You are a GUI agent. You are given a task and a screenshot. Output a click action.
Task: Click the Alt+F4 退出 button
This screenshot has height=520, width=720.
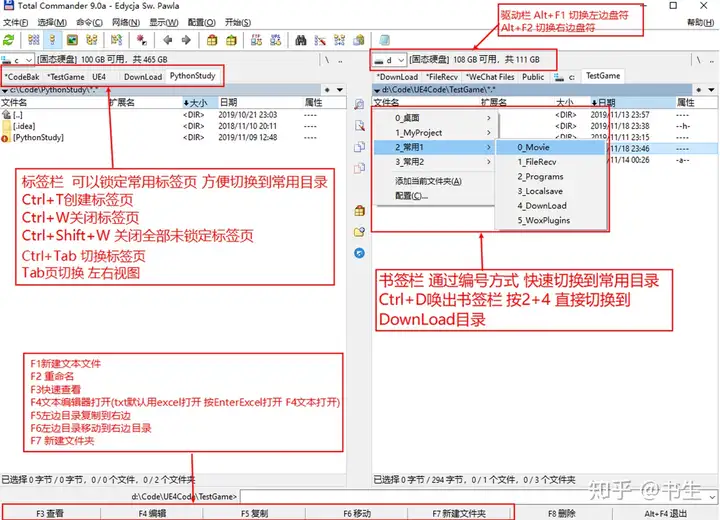[x=665, y=514]
